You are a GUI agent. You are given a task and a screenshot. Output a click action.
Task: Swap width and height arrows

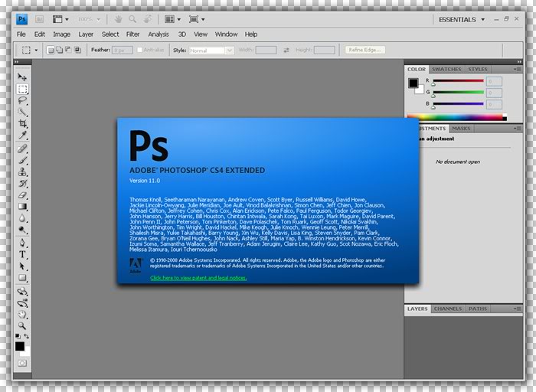286,51
